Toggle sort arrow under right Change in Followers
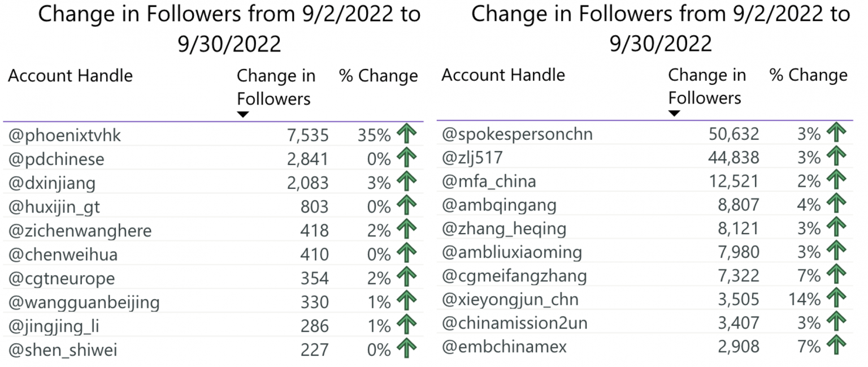This screenshot has width=868, height=367. pos(674,113)
